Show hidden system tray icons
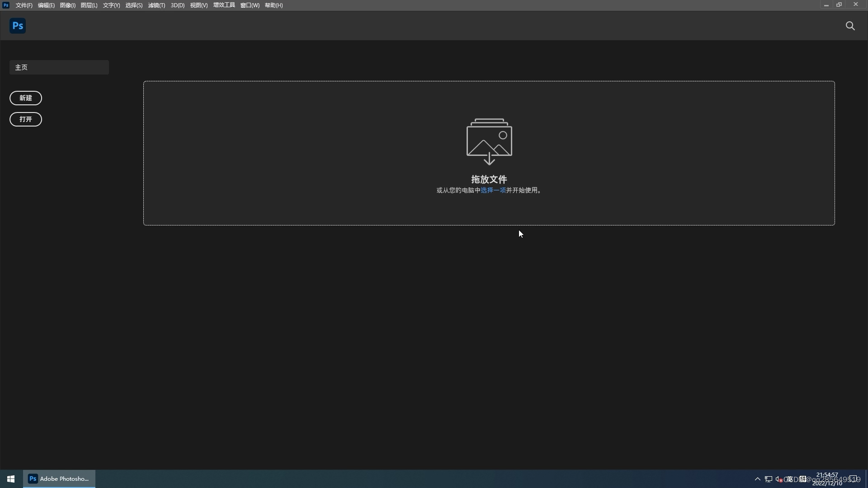The image size is (868, 488). [x=758, y=479]
